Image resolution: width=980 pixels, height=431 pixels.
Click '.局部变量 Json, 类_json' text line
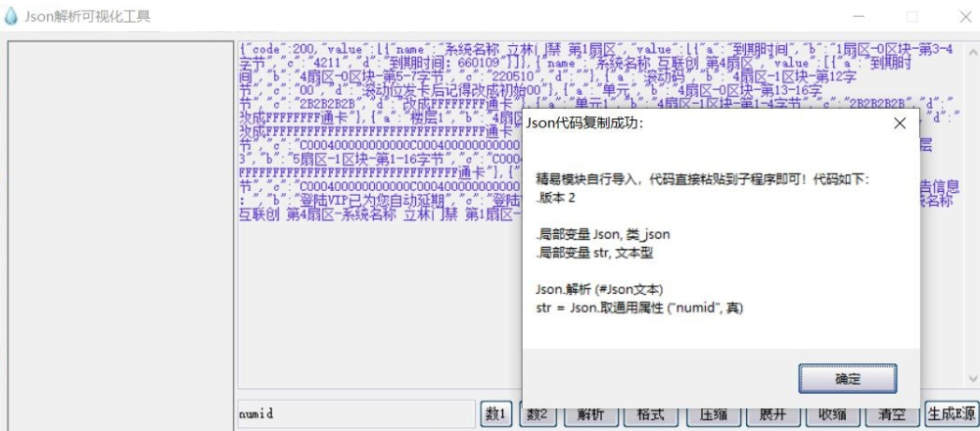[x=602, y=234]
